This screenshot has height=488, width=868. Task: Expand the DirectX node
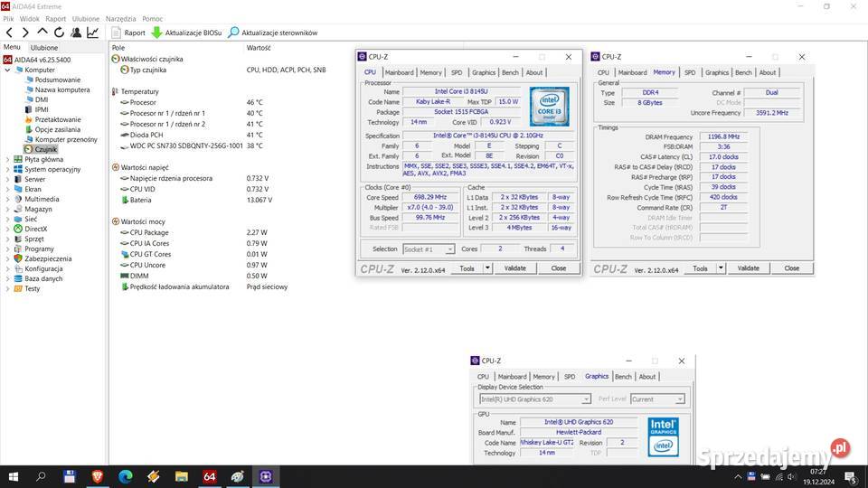7,229
